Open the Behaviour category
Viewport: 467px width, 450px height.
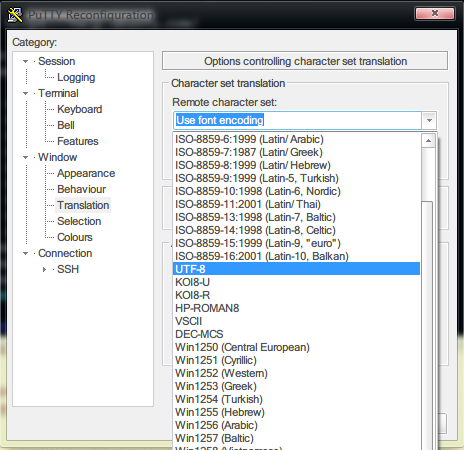tap(81, 189)
